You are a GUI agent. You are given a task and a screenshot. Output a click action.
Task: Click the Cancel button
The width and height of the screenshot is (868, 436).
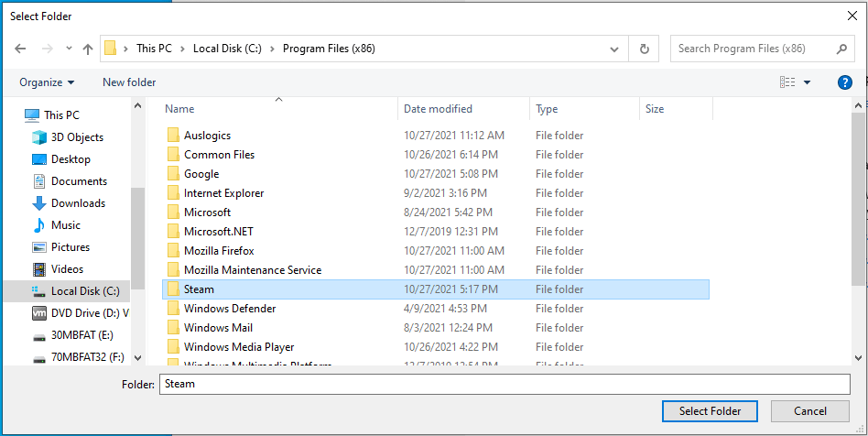point(810,411)
